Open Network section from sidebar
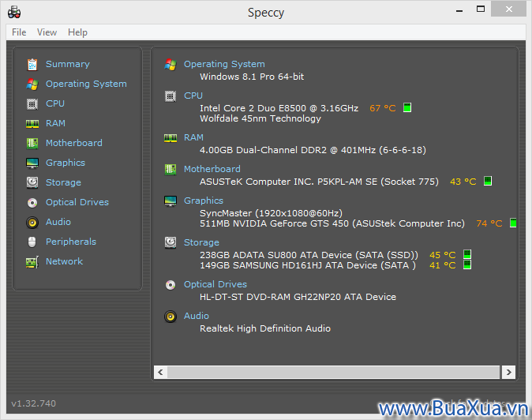Image resolution: width=532 pixels, height=420 pixels. (x=65, y=261)
